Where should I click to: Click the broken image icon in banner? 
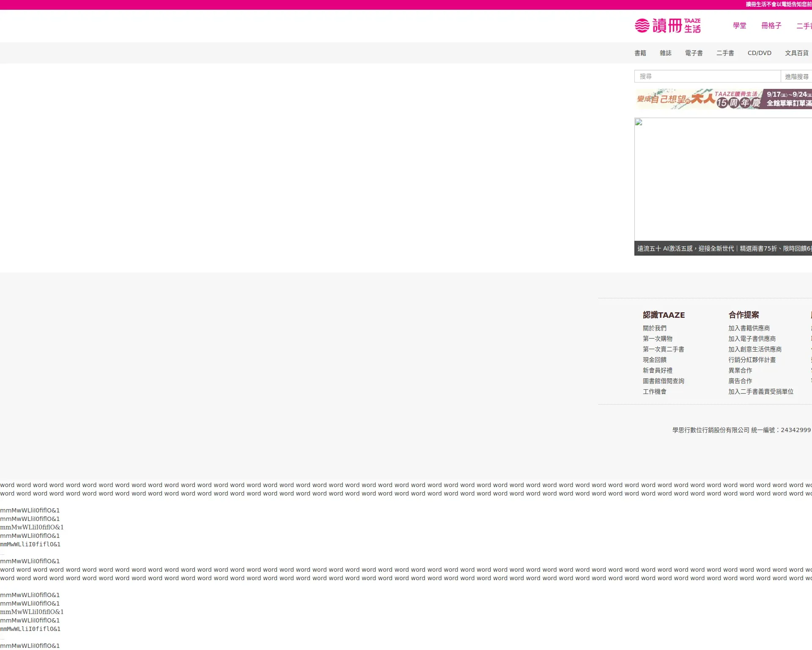coord(639,122)
